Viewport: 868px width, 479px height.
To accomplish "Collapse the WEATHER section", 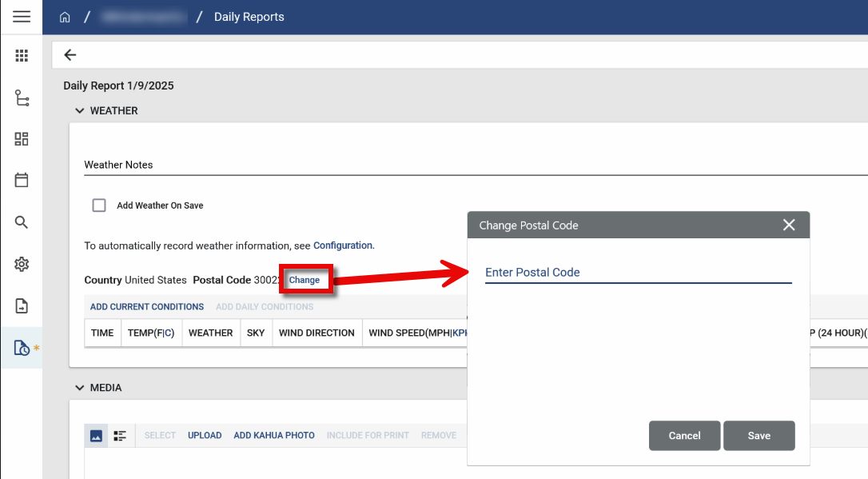I will point(79,111).
